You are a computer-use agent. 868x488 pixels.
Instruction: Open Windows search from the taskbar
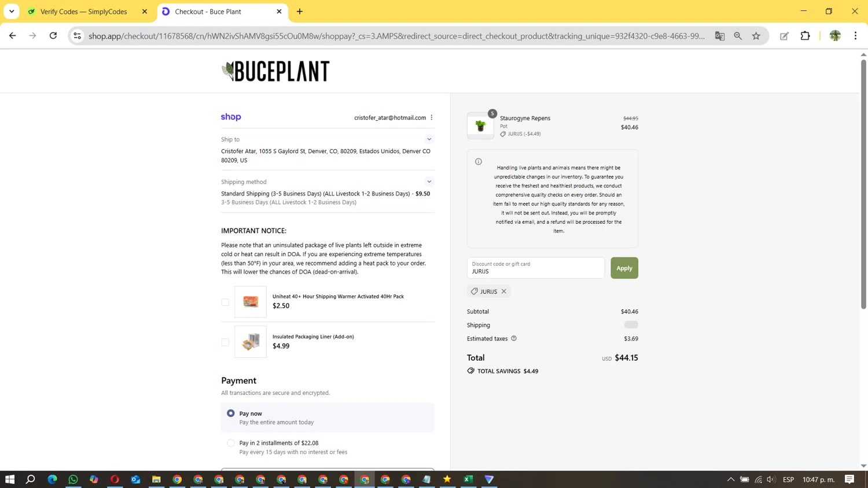coord(31,479)
